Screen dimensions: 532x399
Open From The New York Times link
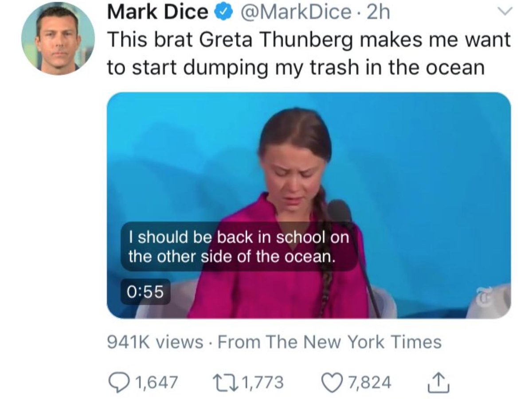pos(330,342)
